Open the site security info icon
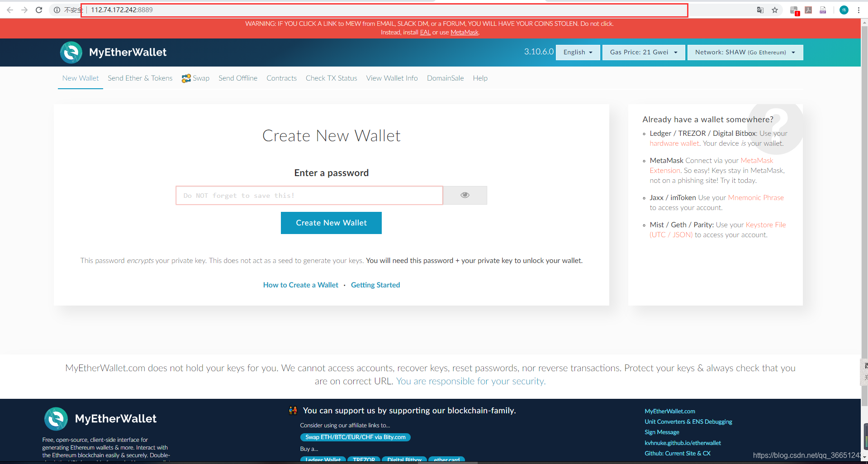868x464 pixels. point(57,10)
